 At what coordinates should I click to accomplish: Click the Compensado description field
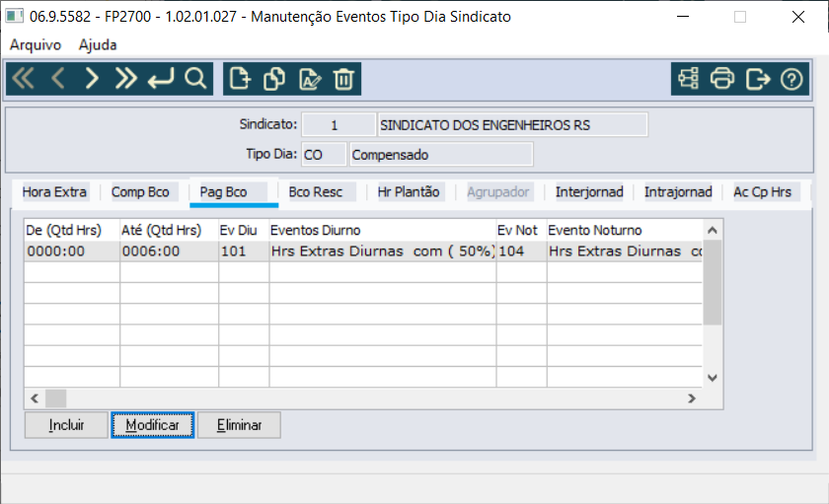[441, 155]
